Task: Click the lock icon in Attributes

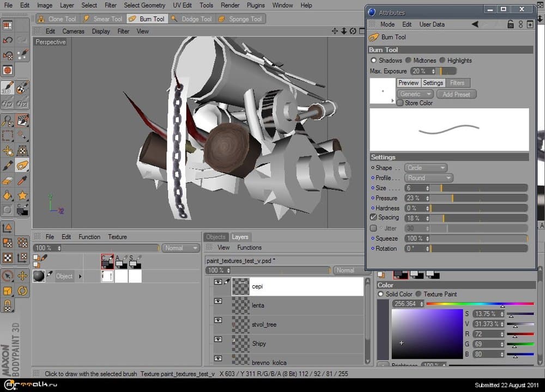Action: point(510,24)
